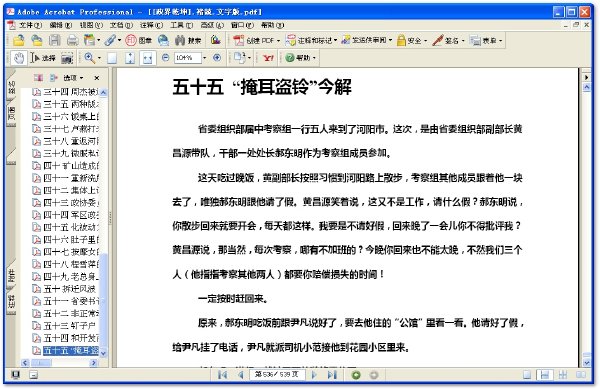Click the open web page folder icon
This screenshot has height=390, width=600.
coord(37,40)
